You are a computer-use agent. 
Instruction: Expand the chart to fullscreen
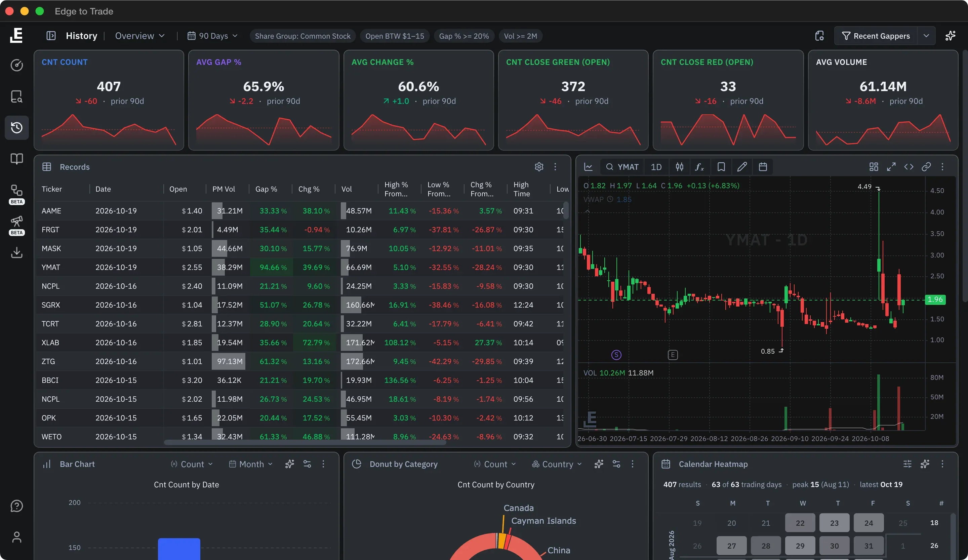click(891, 167)
